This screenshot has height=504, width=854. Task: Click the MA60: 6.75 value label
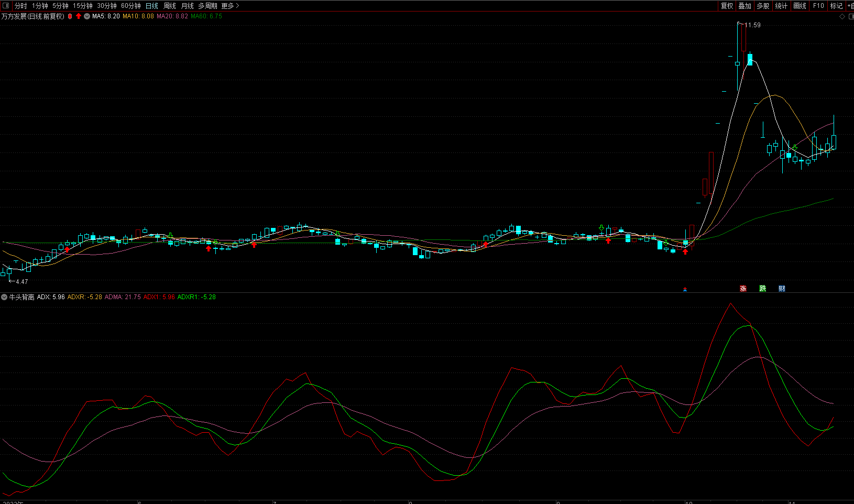206,16
